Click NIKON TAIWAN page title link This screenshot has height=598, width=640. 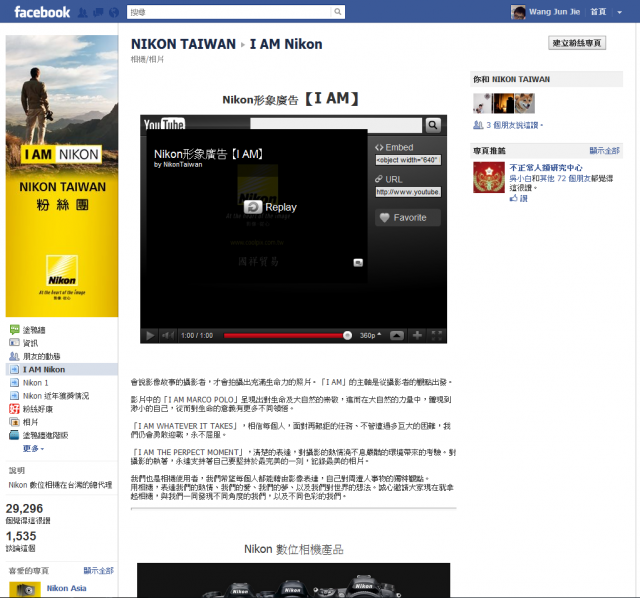(x=183, y=44)
